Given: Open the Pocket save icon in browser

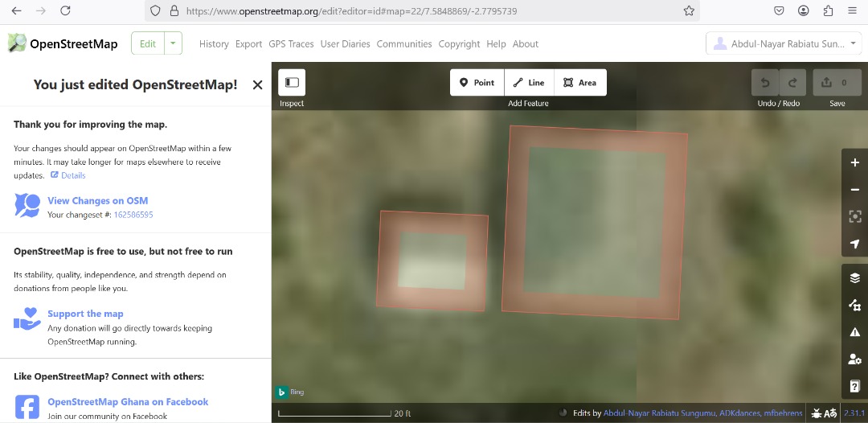Looking at the screenshot, I should coord(779,10).
